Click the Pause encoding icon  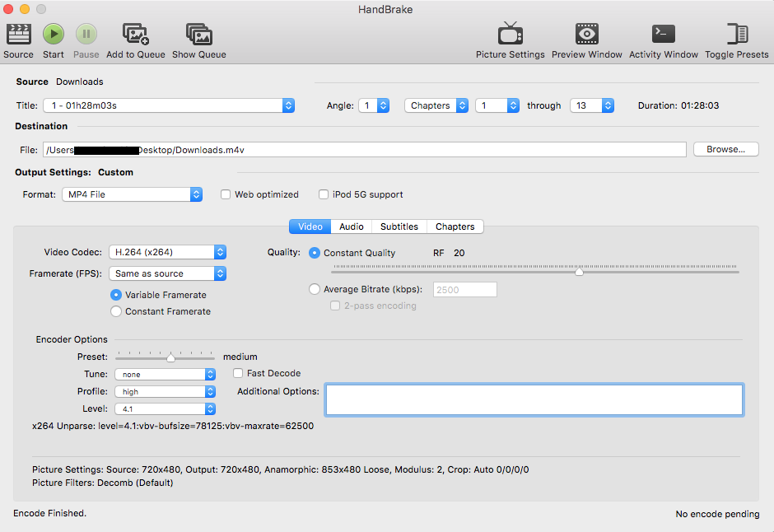tap(86, 35)
